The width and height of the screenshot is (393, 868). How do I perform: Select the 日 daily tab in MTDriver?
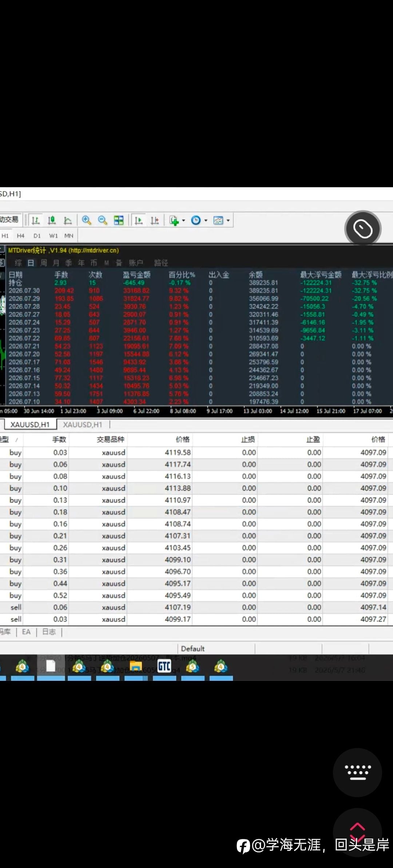(31, 263)
